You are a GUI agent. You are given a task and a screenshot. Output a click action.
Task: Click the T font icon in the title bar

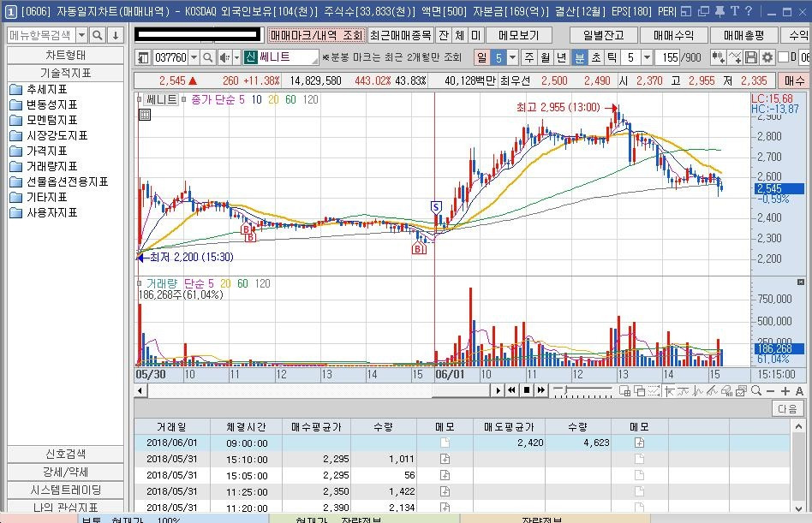click(735, 11)
